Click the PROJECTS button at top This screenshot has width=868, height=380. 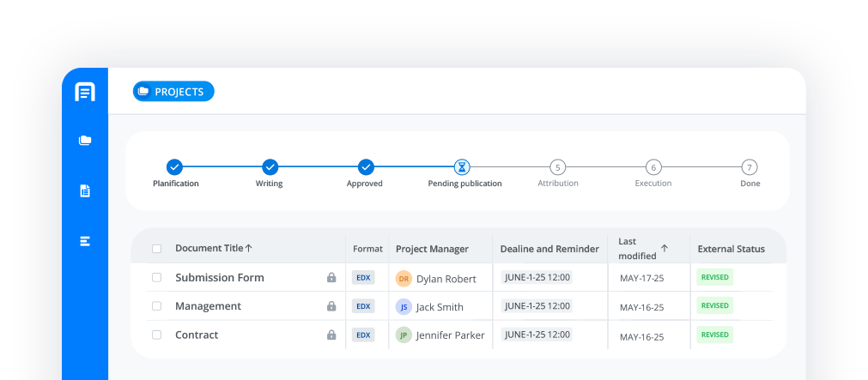click(x=173, y=92)
